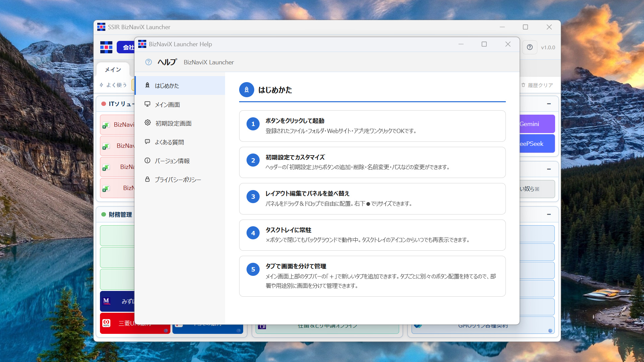Click the BizNaviX logo in launcher header
This screenshot has width=644, height=362.
point(106,47)
